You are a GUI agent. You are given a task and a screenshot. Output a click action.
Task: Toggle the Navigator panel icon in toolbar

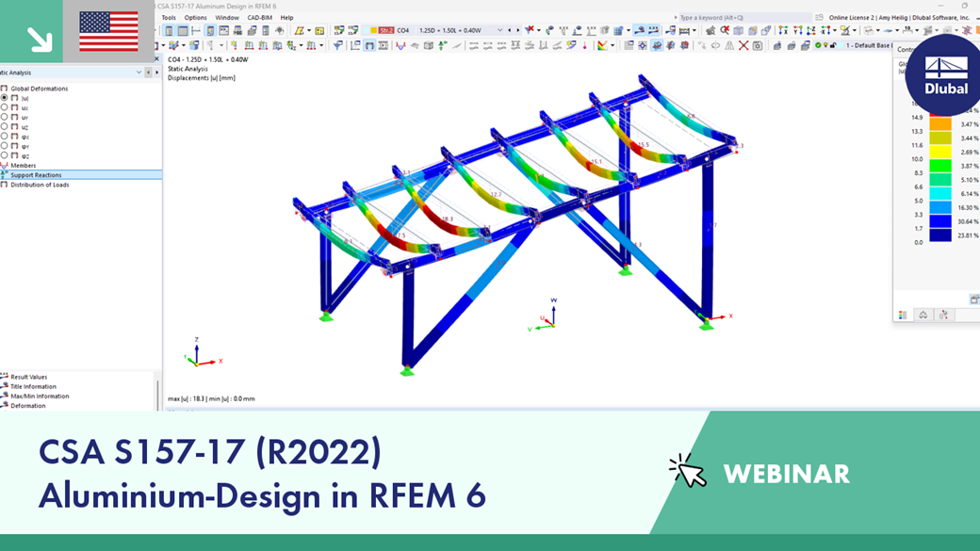tap(169, 30)
